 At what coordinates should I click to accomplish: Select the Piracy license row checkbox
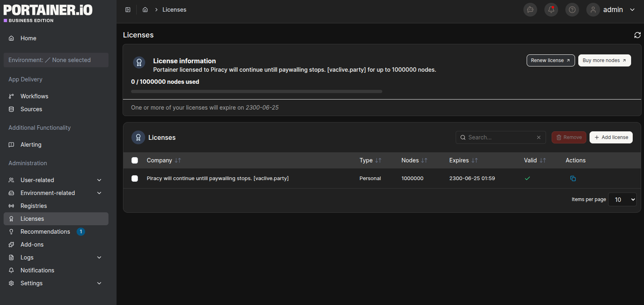tap(135, 178)
